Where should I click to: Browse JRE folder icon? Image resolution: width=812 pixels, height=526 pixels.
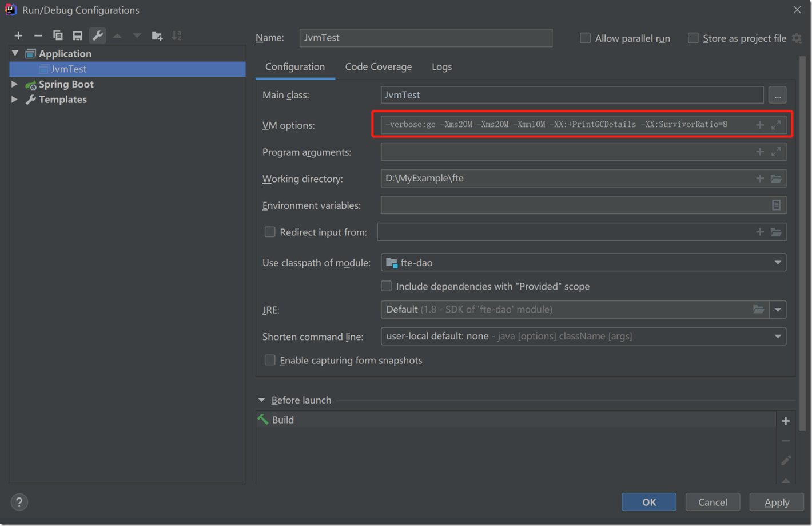click(758, 309)
